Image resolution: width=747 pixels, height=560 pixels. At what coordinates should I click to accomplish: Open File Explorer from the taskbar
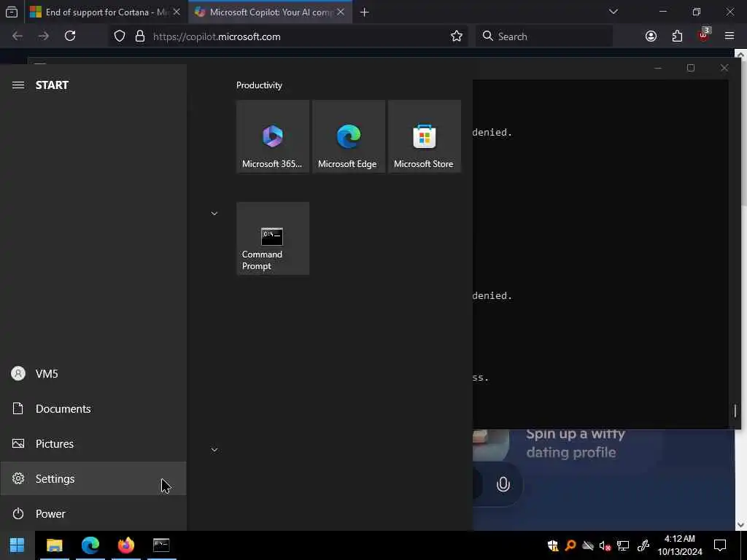(x=54, y=545)
